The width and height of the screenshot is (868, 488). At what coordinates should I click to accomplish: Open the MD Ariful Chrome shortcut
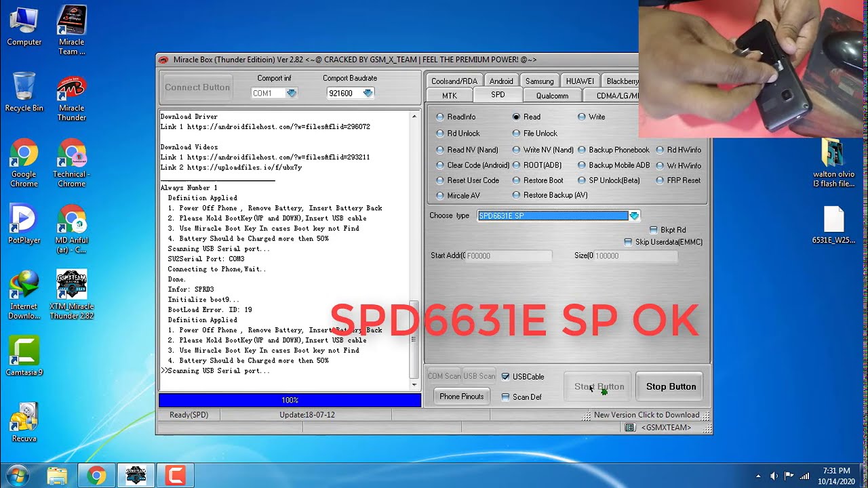click(71, 229)
